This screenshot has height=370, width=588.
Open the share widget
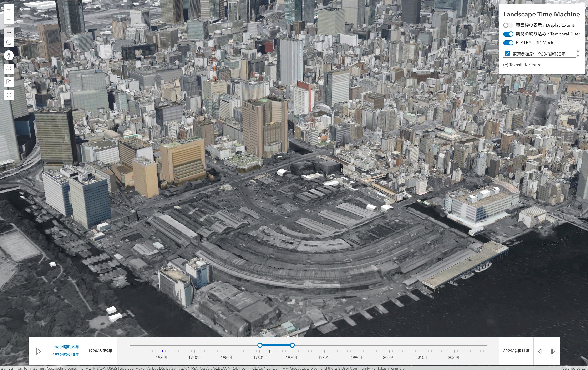(9, 82)
